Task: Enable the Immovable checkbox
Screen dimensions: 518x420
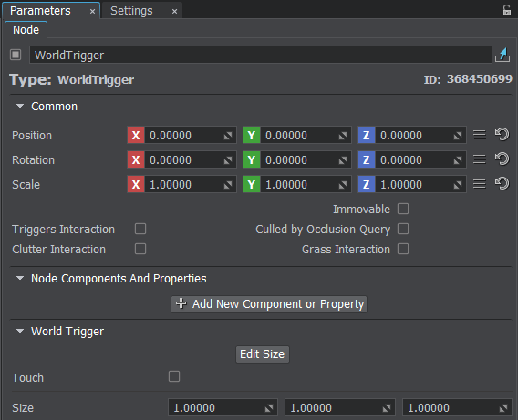Action: click(x=403, y=209)
